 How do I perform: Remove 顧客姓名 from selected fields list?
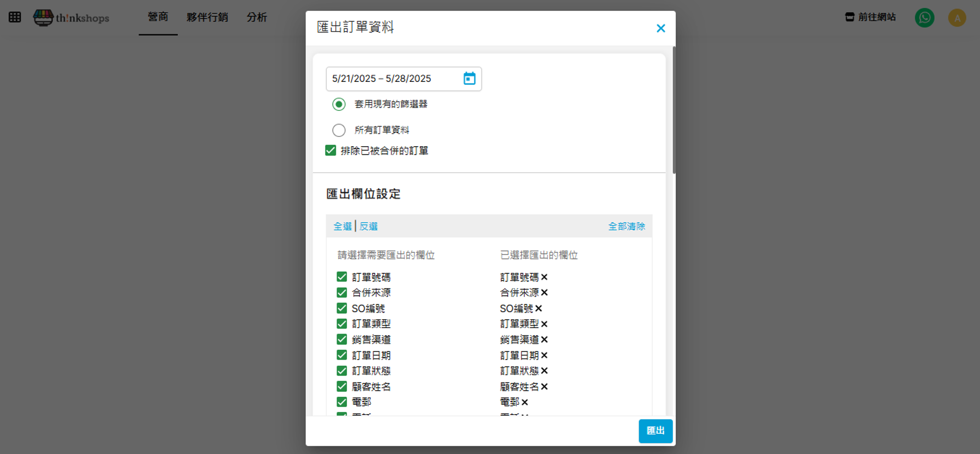pyautogui.click(x=544, y=386)
